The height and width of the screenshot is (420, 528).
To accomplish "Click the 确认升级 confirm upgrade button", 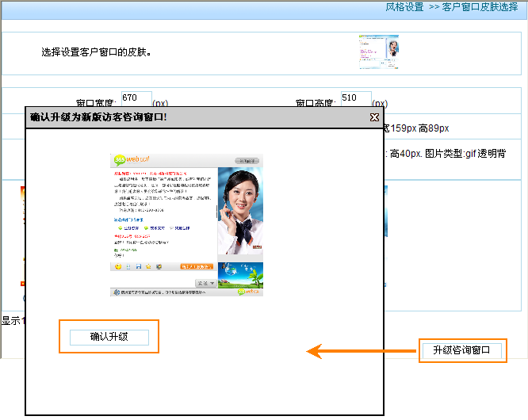I will [x=109, y=337].
